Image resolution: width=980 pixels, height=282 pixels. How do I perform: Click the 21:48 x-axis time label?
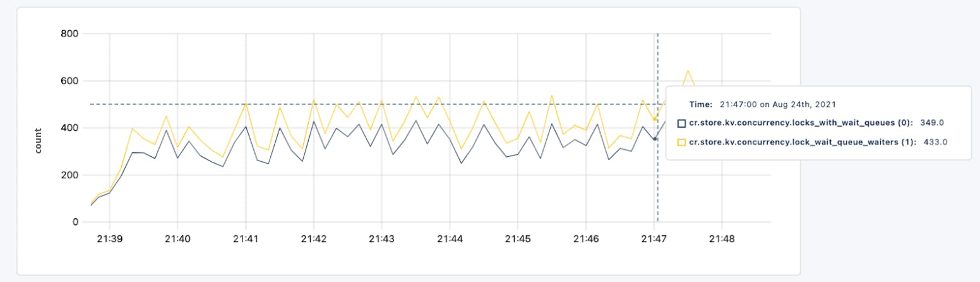pos(722,239)
